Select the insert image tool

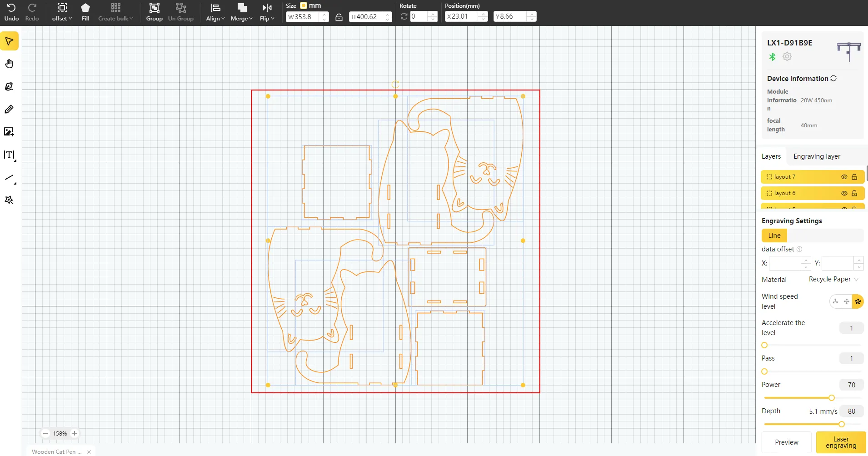pyautogui.click(x=9, y=132)
